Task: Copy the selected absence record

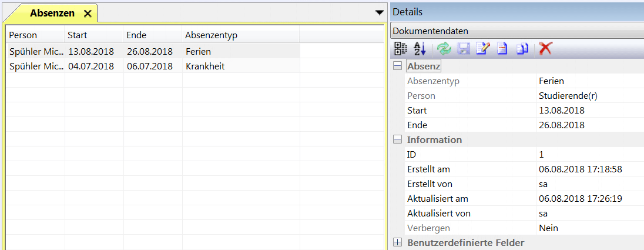Action: pyautogui.click(x=522, y=49)
